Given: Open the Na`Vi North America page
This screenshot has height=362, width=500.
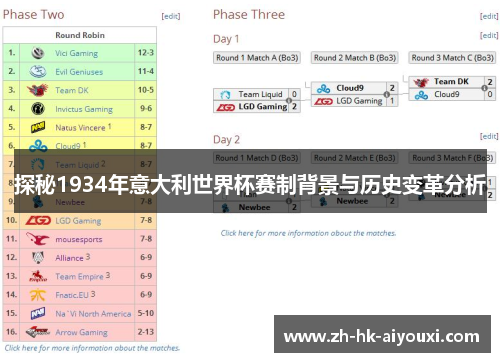Looking at the screenshot, I should (93, 314).
